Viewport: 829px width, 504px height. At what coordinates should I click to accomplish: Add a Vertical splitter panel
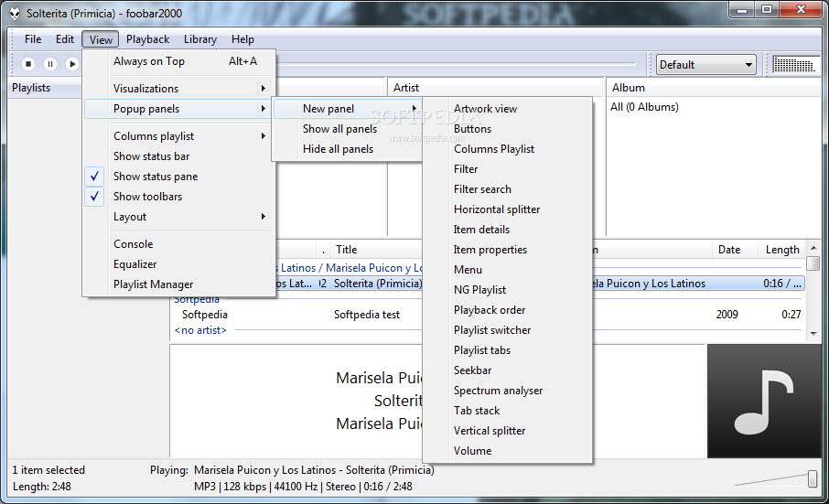click(508, 431)
